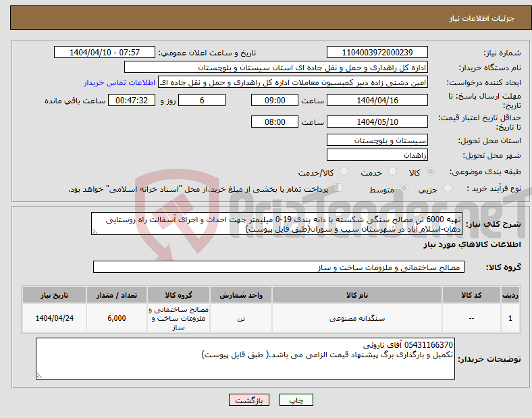Click the شرح کلی نیاز description textarea
The image size is (532, 418).
[277, 224]
